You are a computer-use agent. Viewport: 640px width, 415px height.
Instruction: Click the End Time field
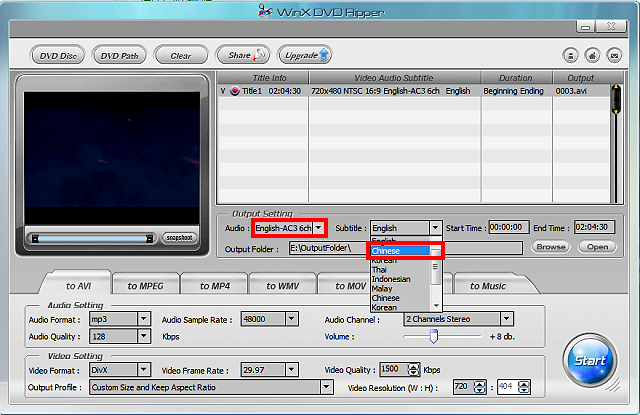pyautogui.click(x=594, y=227)
